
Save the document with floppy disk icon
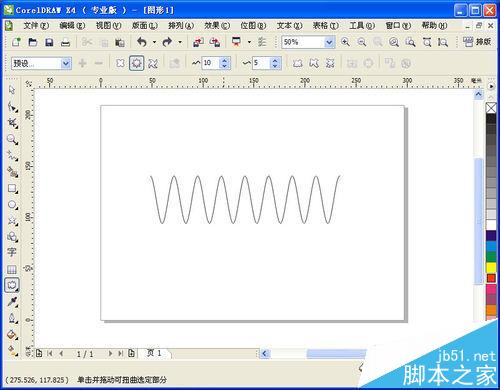[49, 42]
